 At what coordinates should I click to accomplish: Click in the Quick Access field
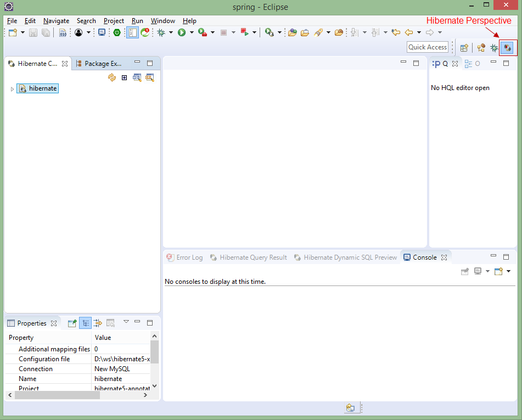tap(428, 47)
